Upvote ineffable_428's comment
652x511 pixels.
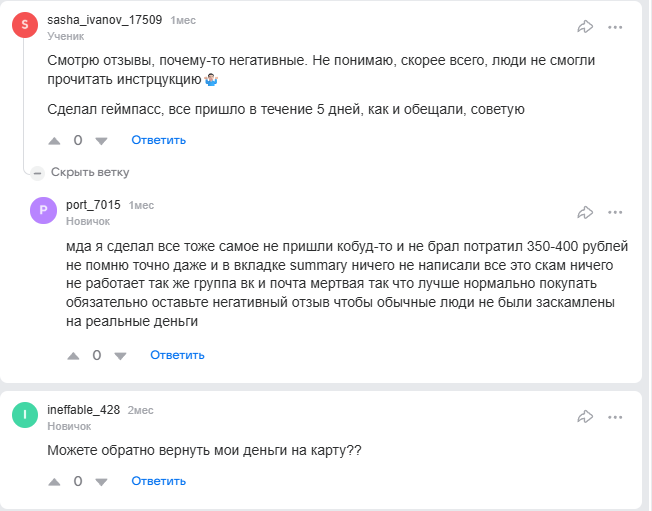54,481
